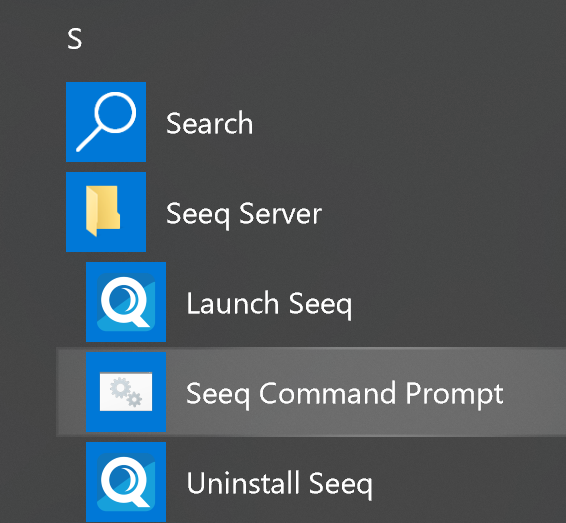The height and width of the screenshot is (523, 566).
Task: Toggle Seeq Server group via folder tile
Action: click(x=106, y=212)
